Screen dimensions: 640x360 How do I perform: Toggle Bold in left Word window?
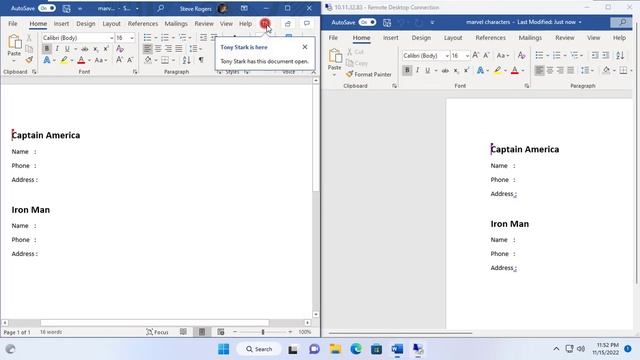(x=47, y=49)
